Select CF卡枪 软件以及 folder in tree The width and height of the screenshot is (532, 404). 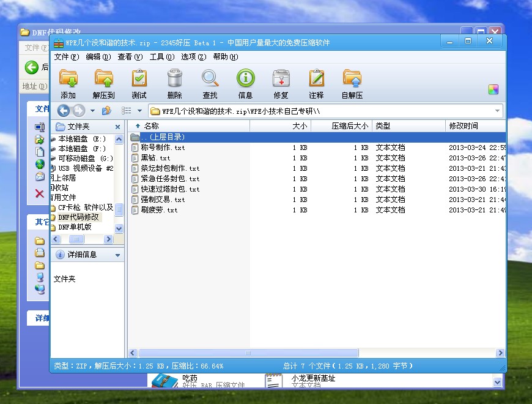pos(86,208)
